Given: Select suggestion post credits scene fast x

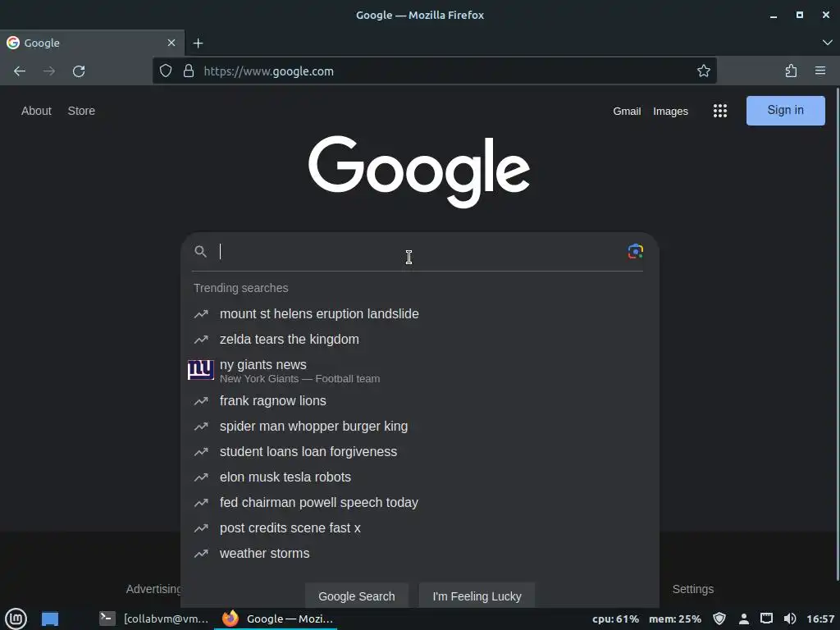Looking at the screenshot, I should (x=420, y=527).
